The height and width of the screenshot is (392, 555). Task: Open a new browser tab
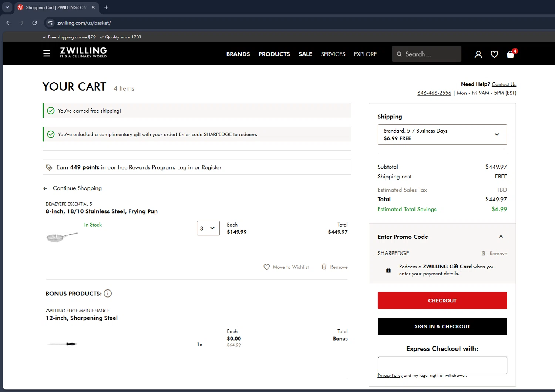(x=106, y=7)
